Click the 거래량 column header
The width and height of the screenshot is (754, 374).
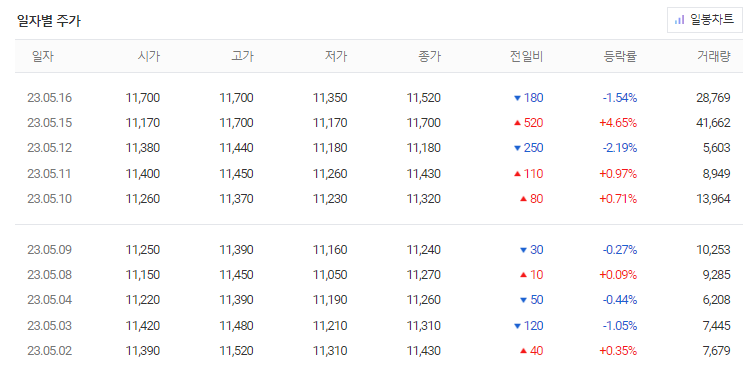(714, 57)
